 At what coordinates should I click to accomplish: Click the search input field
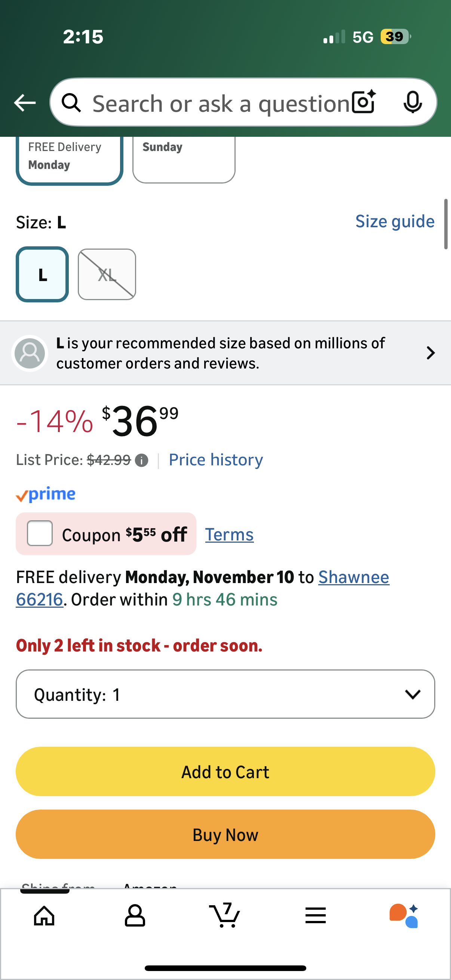tap(221, 103)
